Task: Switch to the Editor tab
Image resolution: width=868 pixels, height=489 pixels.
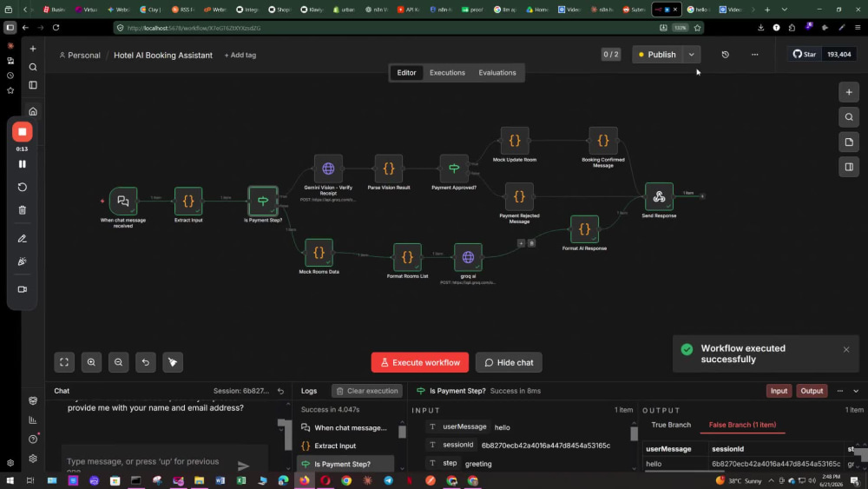Action: pyautogui.click(x=406, y=73)
